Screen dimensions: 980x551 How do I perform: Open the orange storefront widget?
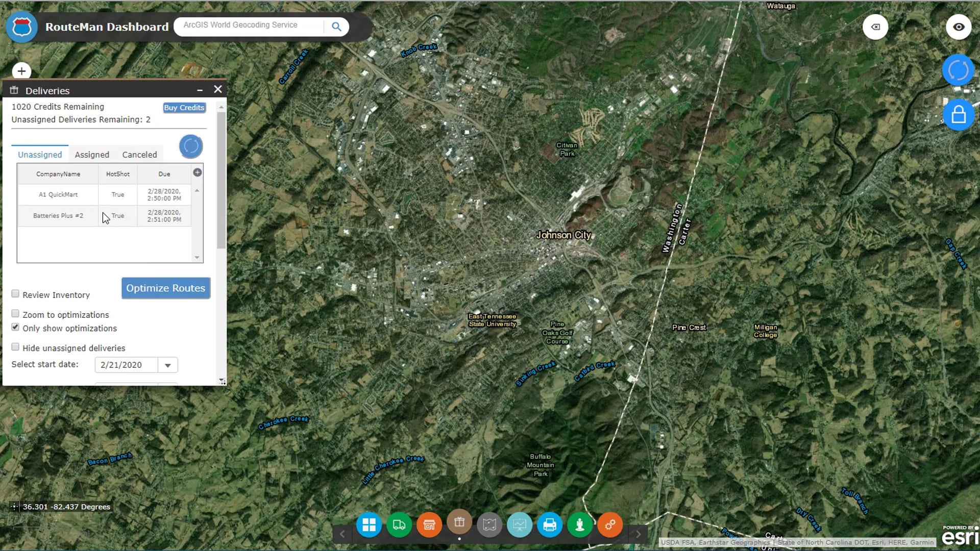tap(429, 524)
